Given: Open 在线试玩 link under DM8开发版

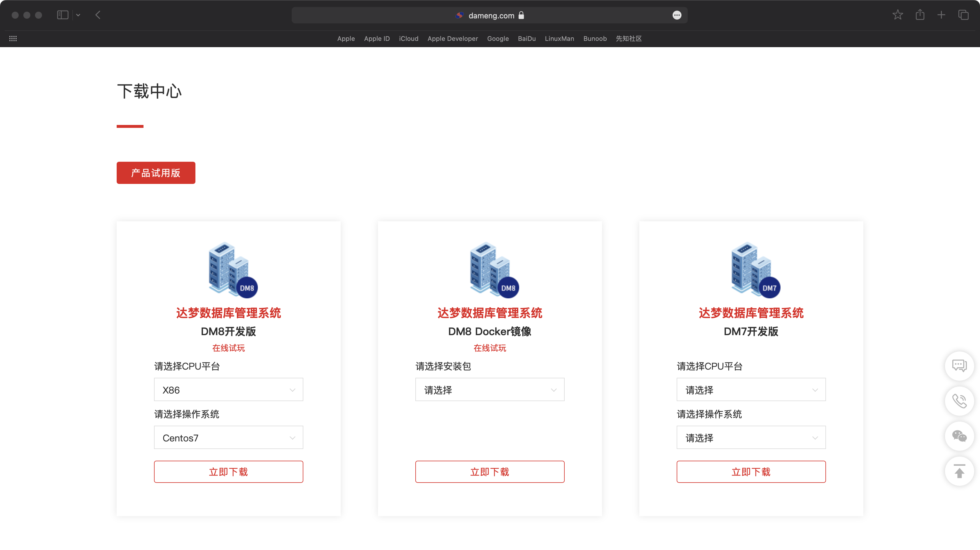Looking at the screenshot, I should [x=228, y=348].
